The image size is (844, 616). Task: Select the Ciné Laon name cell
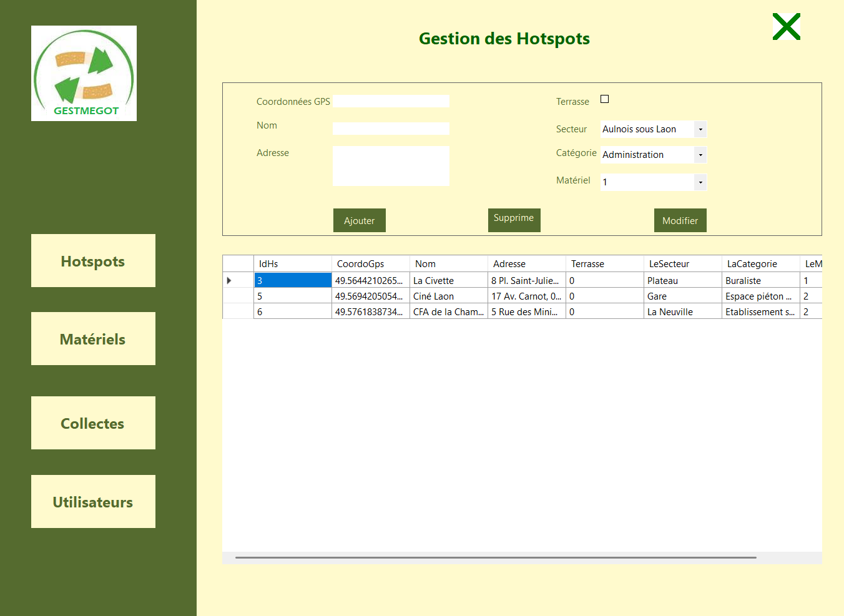[x=448, y=296]
